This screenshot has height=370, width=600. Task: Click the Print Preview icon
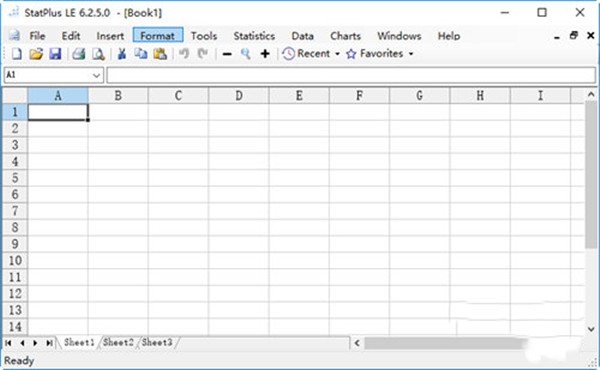coord(98,54)
